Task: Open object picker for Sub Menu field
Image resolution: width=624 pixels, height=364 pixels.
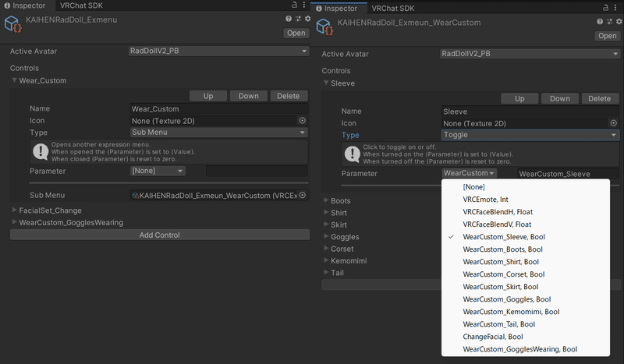Action: click(303, 195)
